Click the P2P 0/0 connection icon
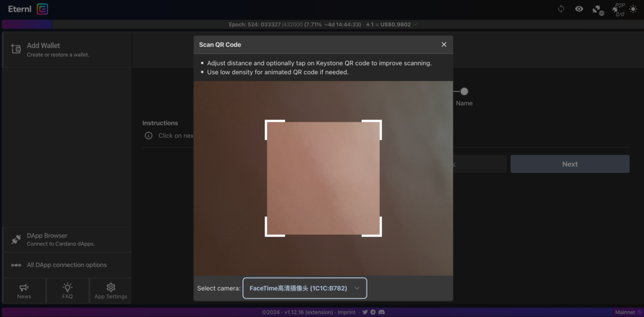 pos(618,9)
